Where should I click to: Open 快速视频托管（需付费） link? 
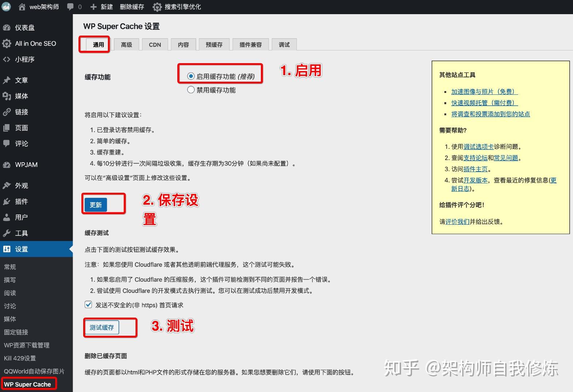tap(484, 103)
